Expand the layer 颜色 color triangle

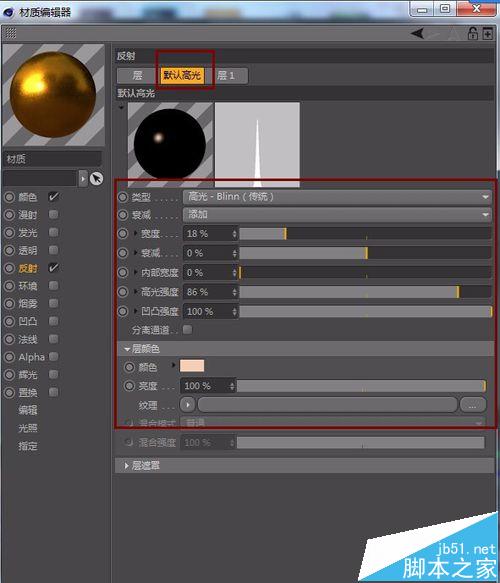[x=173, y=365]
